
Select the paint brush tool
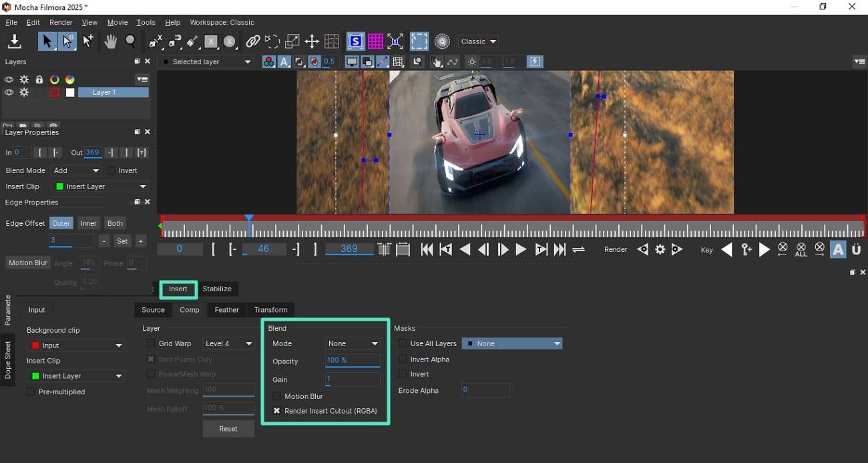point(192,42)
